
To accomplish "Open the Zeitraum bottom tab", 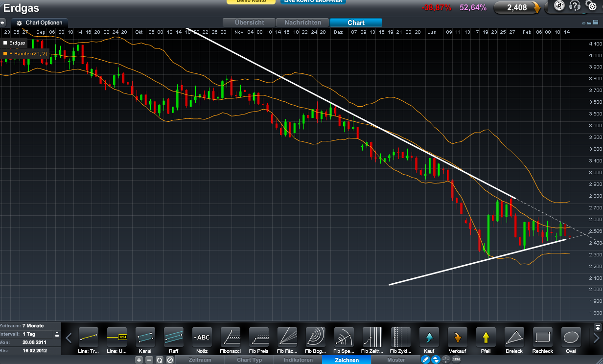I will [x=200, y=360].
